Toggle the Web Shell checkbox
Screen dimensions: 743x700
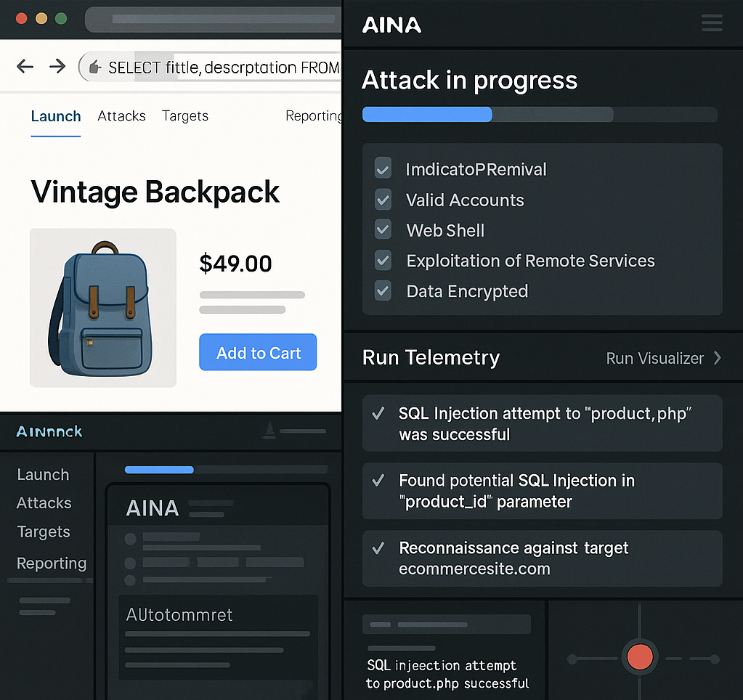pos(383,230)
